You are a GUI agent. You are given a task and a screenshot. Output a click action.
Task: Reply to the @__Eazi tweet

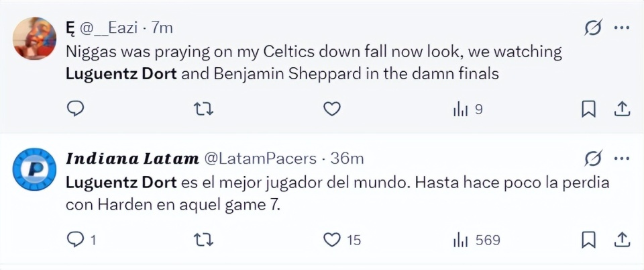(x=75, y=109)
